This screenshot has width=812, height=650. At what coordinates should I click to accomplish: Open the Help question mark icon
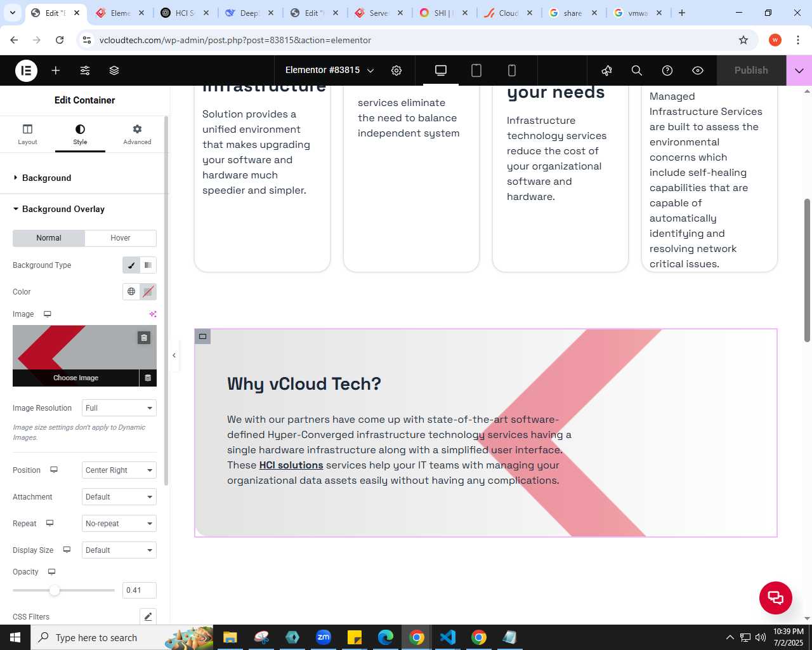coord(667,70)
